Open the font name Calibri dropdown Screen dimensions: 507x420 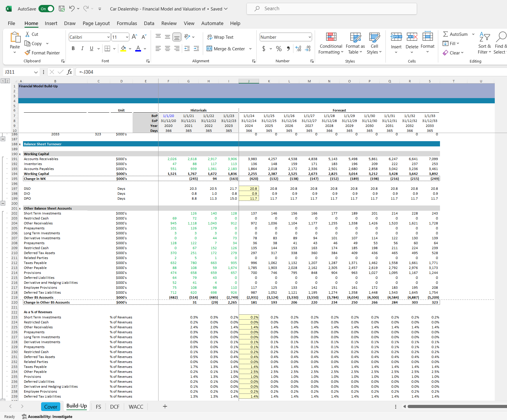[x=108, y=37]
